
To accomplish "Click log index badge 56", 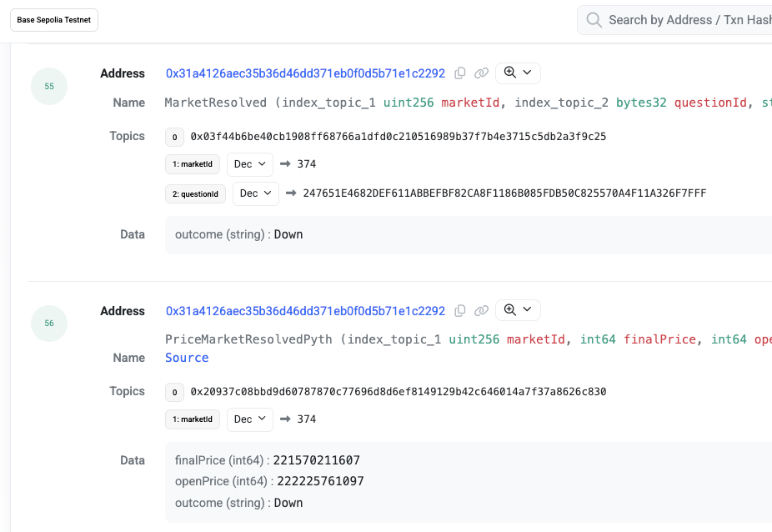I will (49, 324).
